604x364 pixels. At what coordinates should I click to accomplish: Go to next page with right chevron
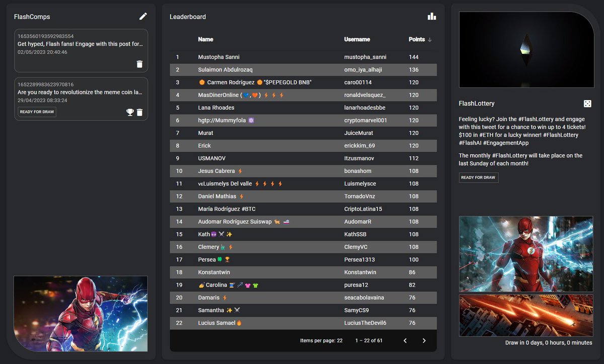click(424, 340)
